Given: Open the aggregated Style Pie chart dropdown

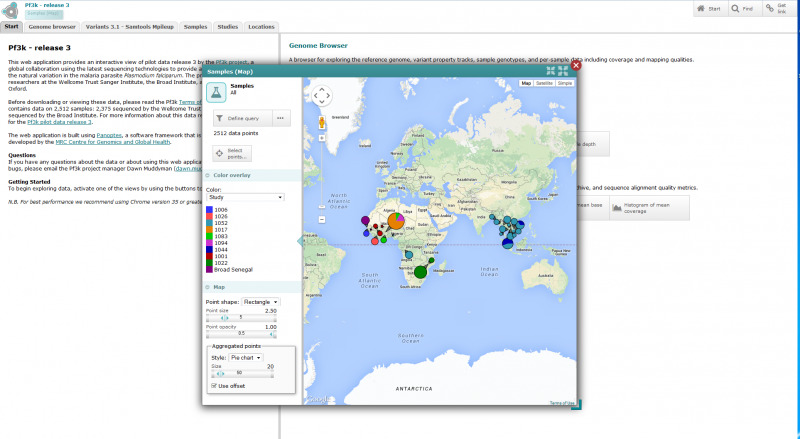Looking at the screenshot, I should coord(245,358).
